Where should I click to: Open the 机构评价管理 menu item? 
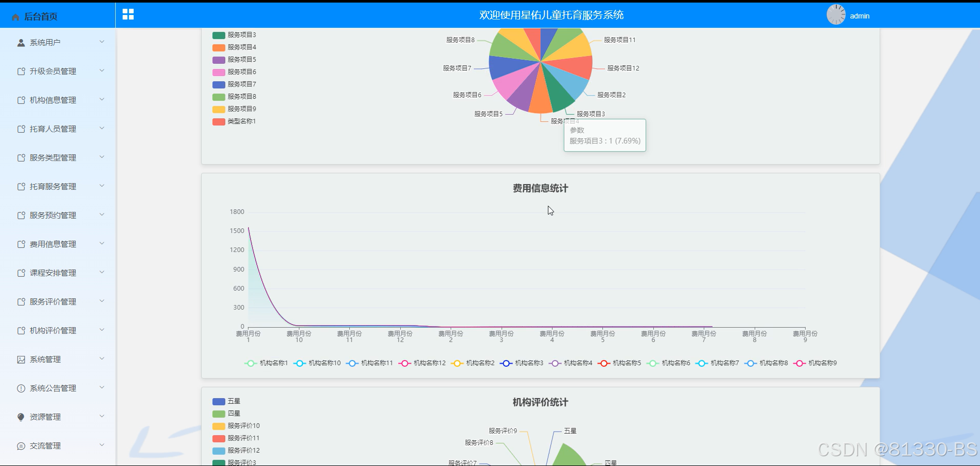click(x=58, y=331)
